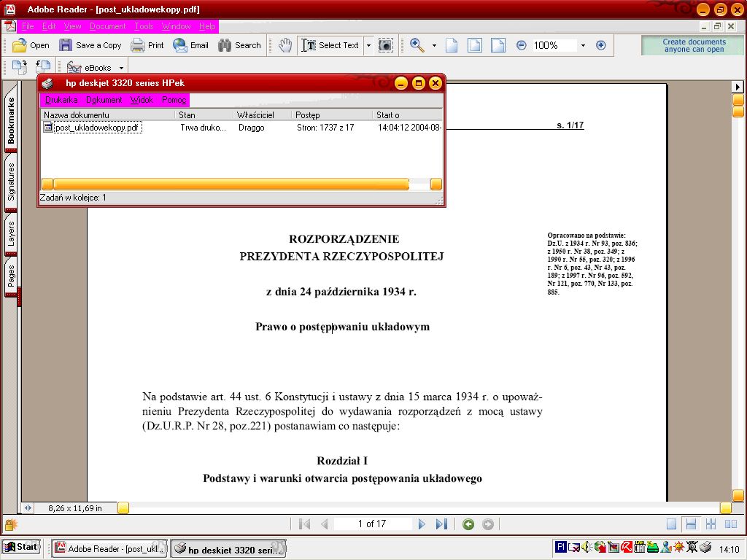Open the Select Text tool dropdown arrow
The height and width of the screenshot is (560, 747).
(x=368, y=45)
